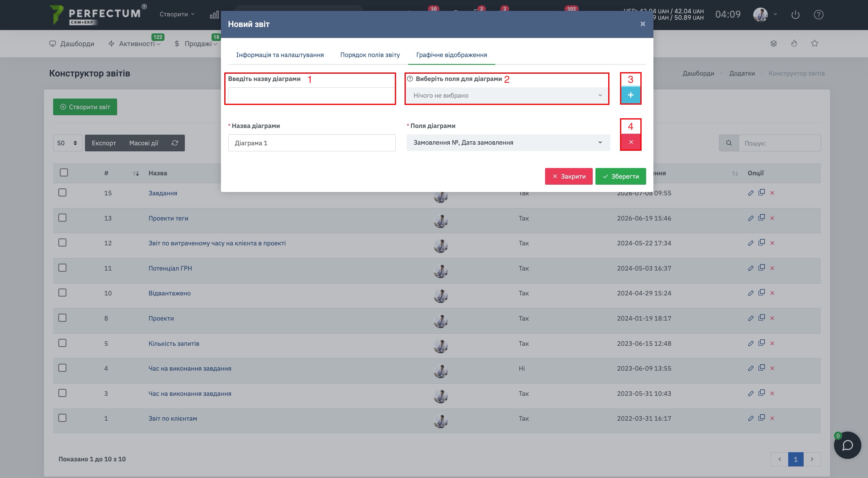Image resolution: width=868 pixels, height=478 pixels.
Task: Toggle the select-all header checkbox
Action: tap(64, 173)
